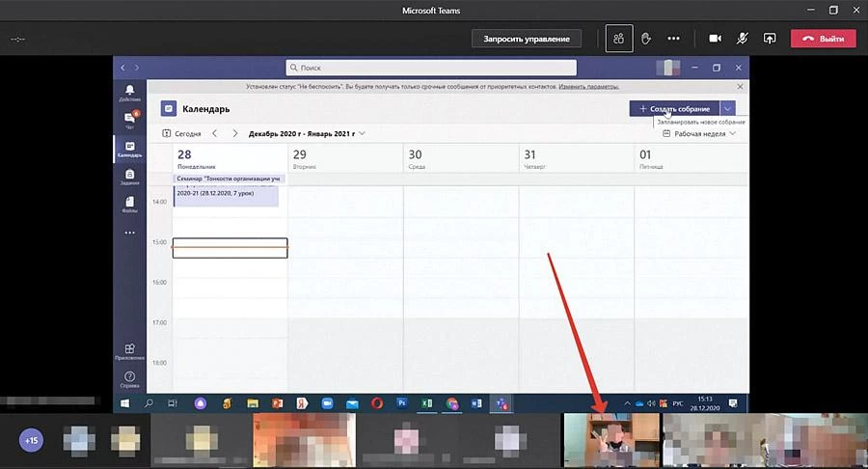868x469 pixels.
Task: Open Приложения store in sidebar
Action: pyautogui.click(x=129, y=351)
